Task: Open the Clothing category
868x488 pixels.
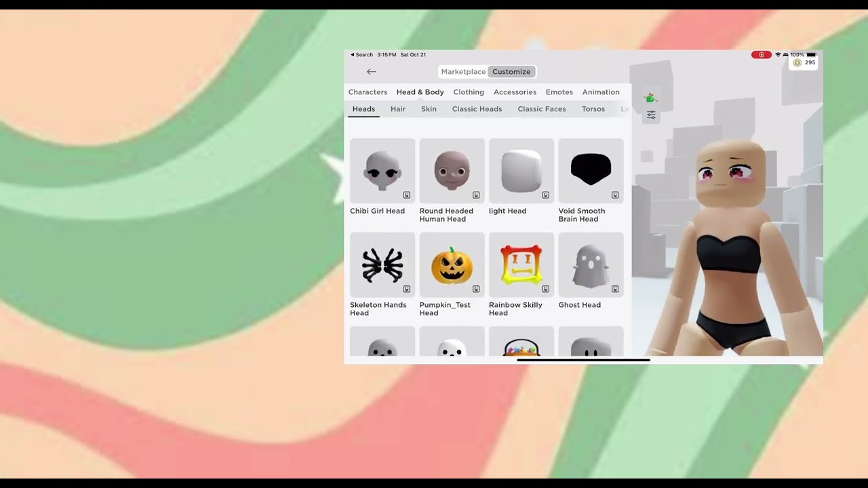Action: 469,92
